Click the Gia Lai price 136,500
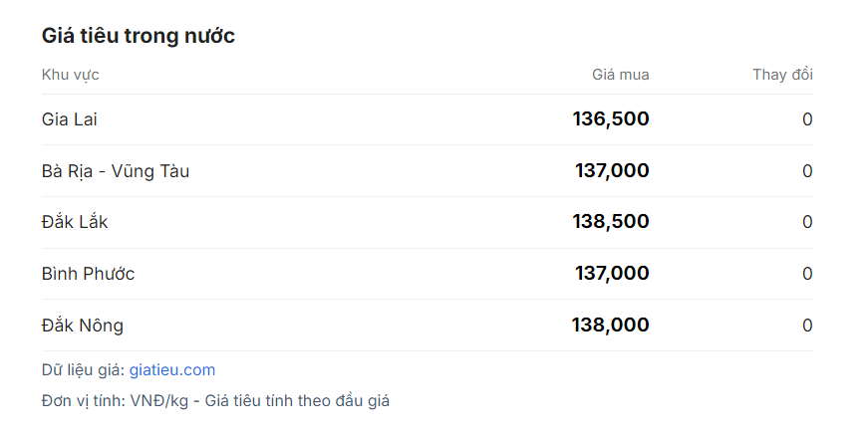 coord(611,118)
